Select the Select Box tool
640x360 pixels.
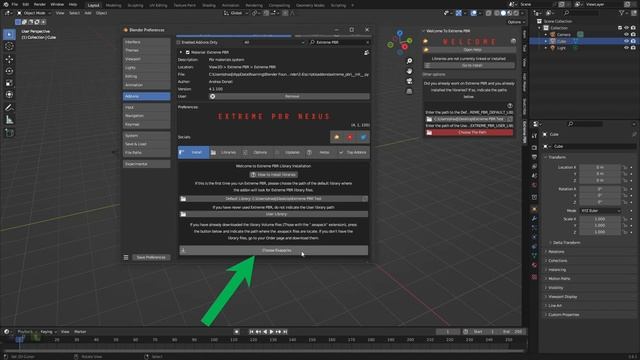click(9, 34)
